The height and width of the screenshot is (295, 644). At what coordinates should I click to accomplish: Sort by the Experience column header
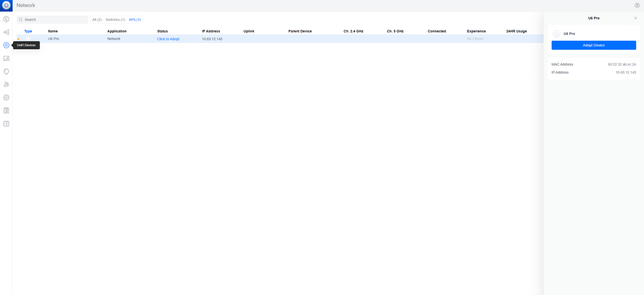pos(476,31)
